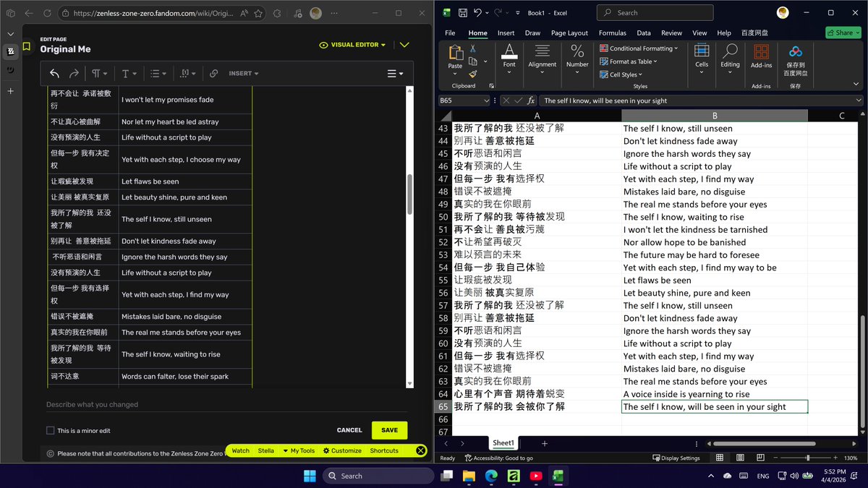Open list structure dropdown in wiki editor
Image resolution: width=868 pixels, height=488 pixels.
158,74
